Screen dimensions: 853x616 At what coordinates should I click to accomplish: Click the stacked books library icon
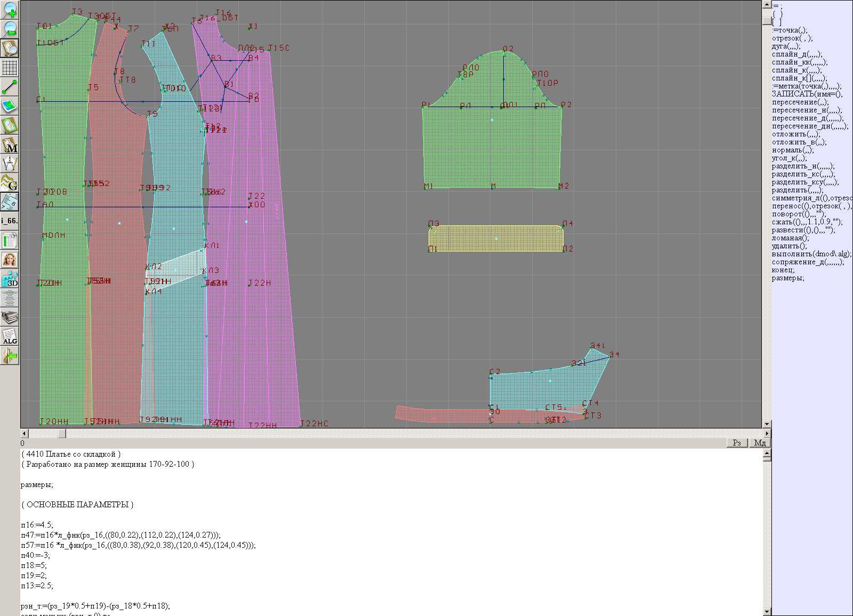point(10,318)
